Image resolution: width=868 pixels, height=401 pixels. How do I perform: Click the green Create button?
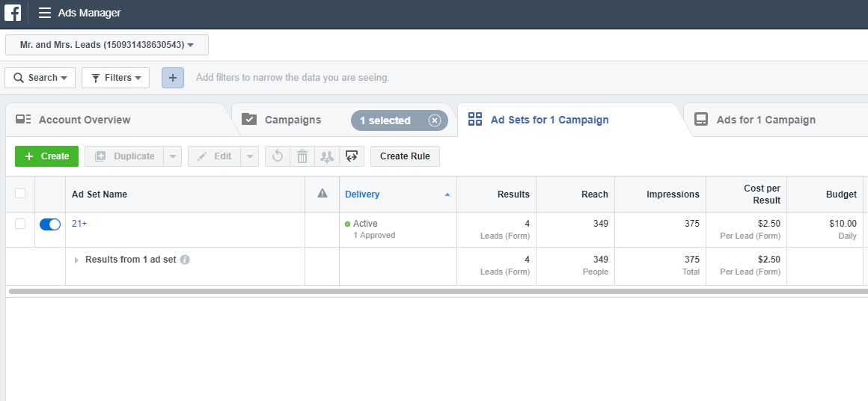(46, 156)
